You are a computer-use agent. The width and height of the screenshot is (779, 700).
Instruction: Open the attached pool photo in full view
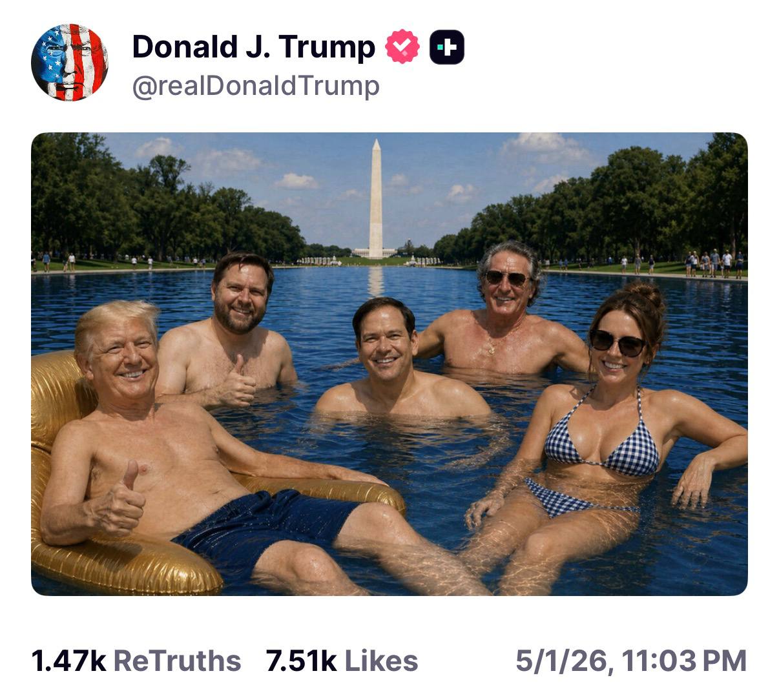[x=389, y=364]
